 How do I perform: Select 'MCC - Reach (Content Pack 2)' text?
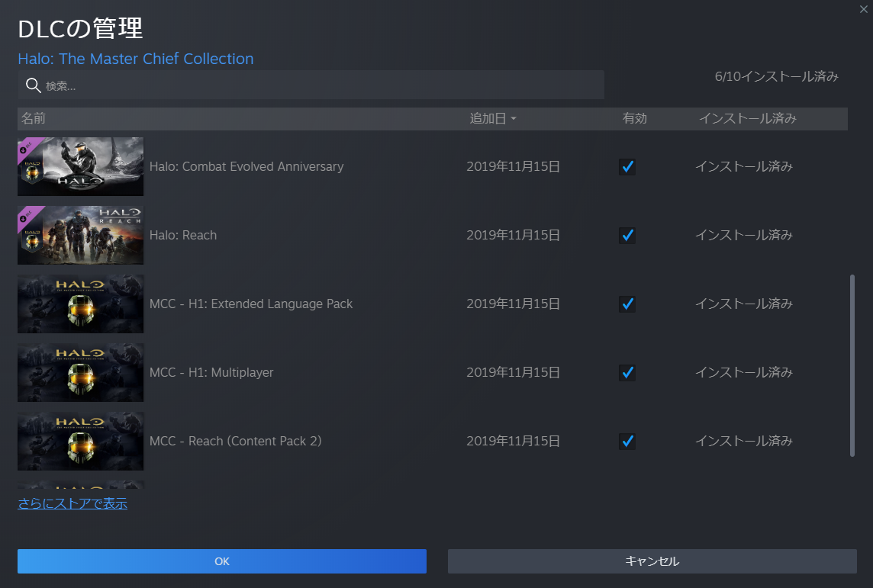(x=236, y=441)
